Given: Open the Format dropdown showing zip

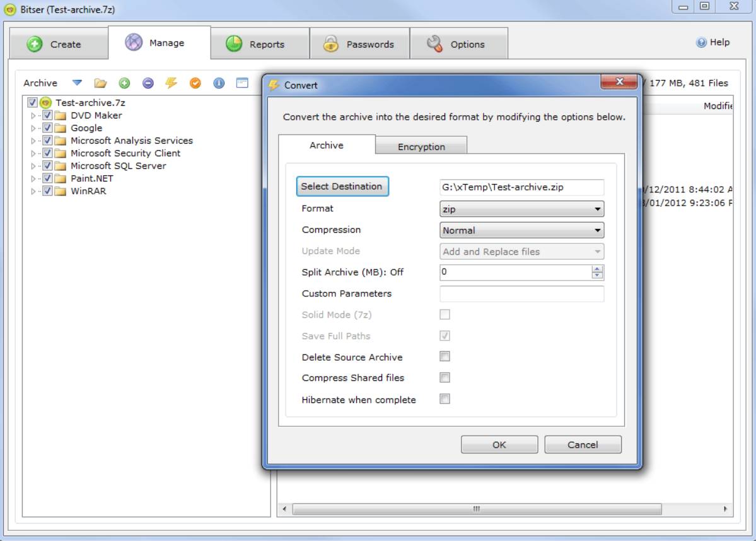Looking at the screenshot, I should [521, 209].
